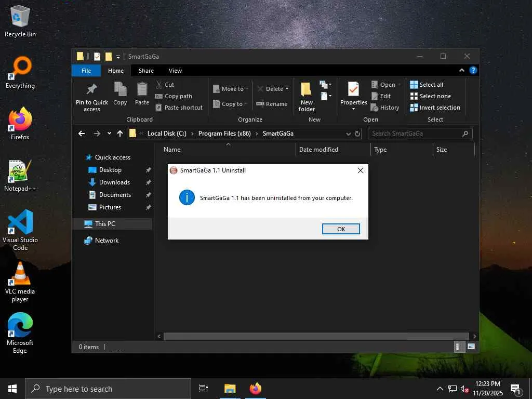The width and height of the screenshot is (532, 399).
Task: Click Select all in the ribbon
Action: pos(427,85)
